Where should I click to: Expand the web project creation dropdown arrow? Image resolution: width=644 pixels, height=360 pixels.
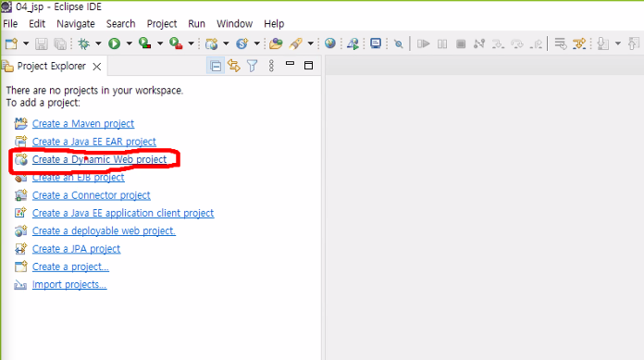tap(226, 43)
